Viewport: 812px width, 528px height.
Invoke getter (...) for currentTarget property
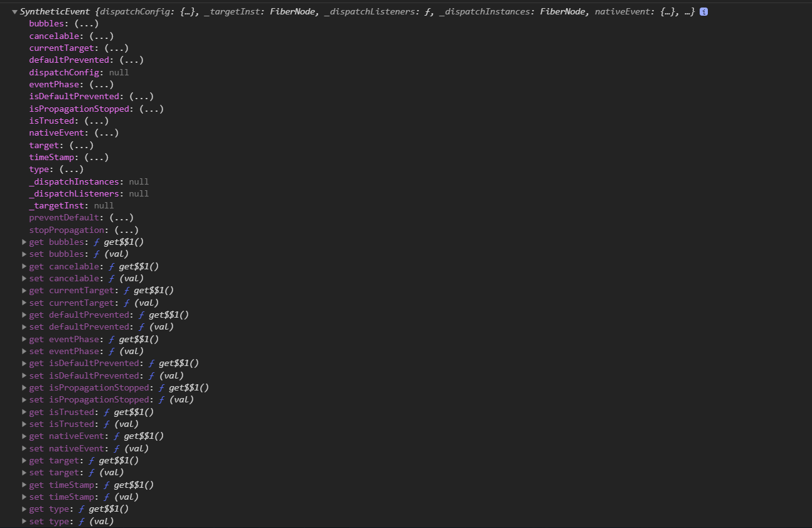coord(116,48)
